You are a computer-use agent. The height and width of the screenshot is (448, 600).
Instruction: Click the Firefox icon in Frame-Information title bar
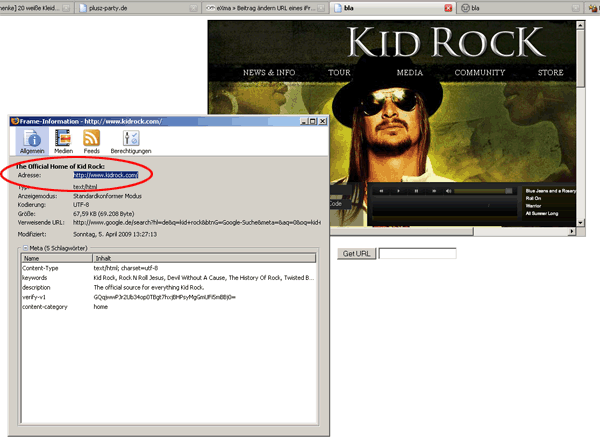coord(15,121)
